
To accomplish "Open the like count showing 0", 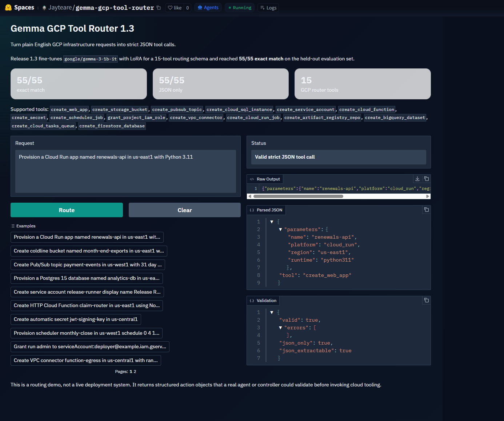I will [x=188, y=8].
